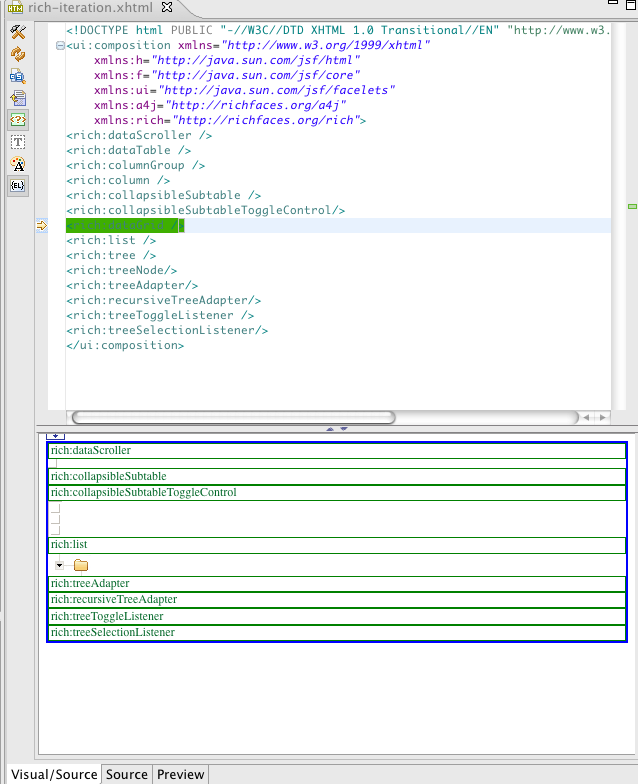This screenshot has width=638, height=784.
Task: Collapse the ui:composition code fold
Action: point(61,46)
